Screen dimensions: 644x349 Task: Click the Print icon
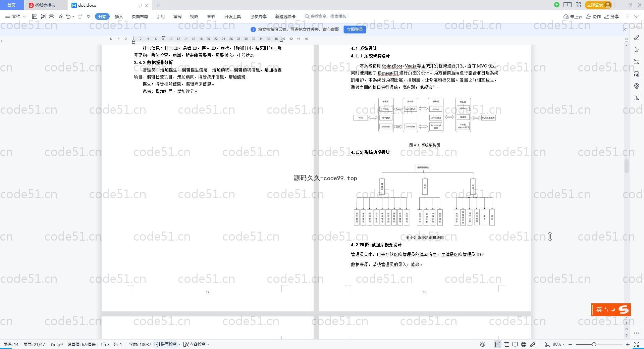51,16
